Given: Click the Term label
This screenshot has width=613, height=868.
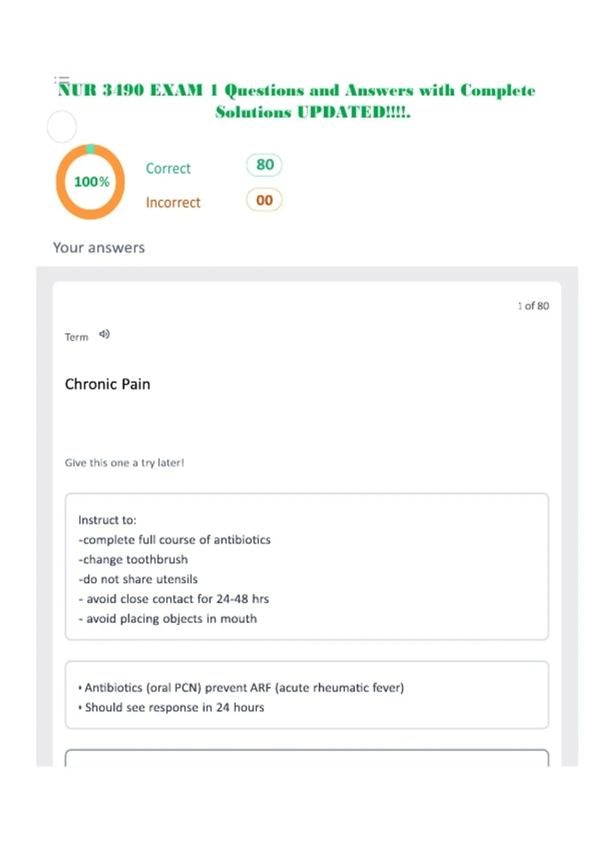Looking at the screenshot, I should click(77, 337).
